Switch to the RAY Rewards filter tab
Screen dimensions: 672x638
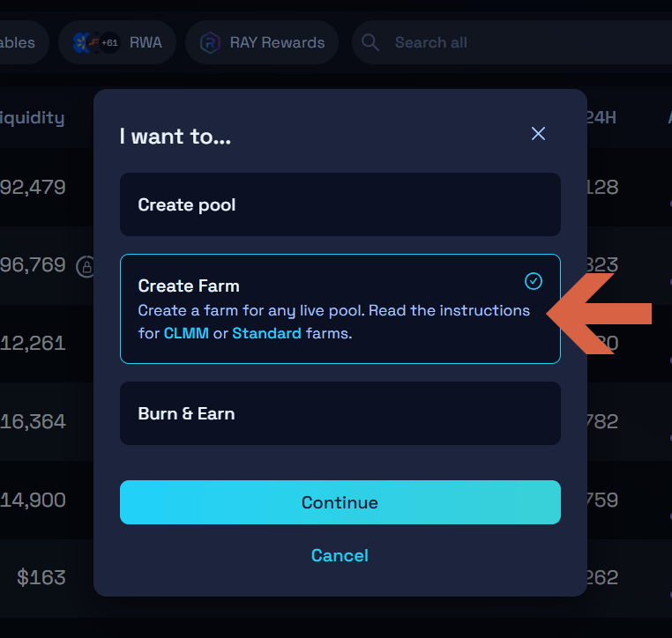click(x=277, y=42)
